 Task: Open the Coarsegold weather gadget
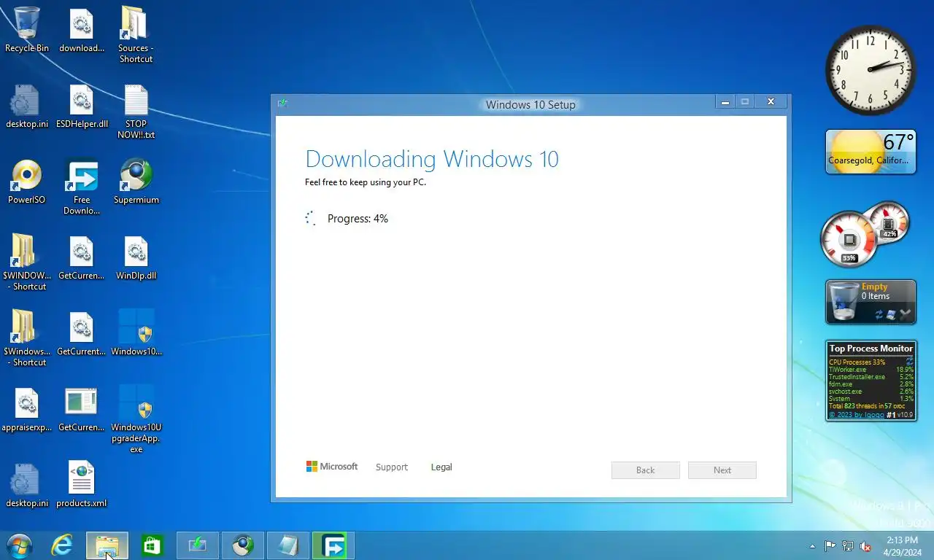871,152
